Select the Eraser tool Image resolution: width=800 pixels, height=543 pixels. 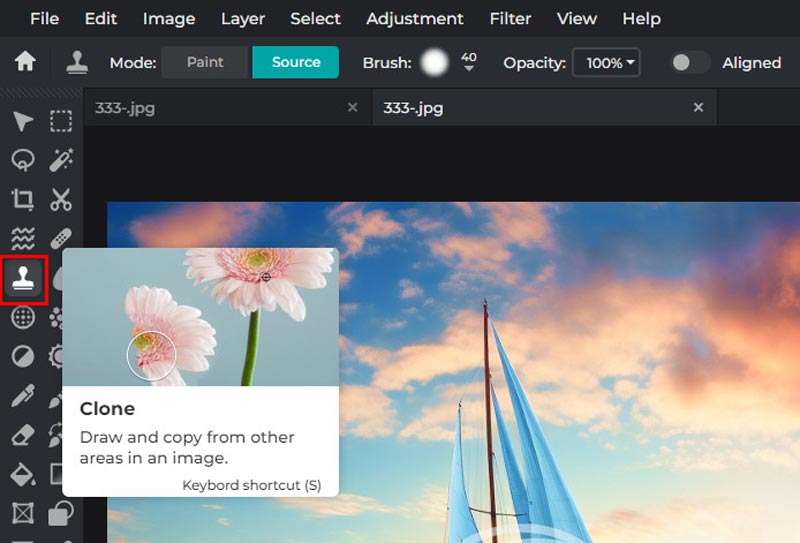pyautogui.click(x=23, y=435)
